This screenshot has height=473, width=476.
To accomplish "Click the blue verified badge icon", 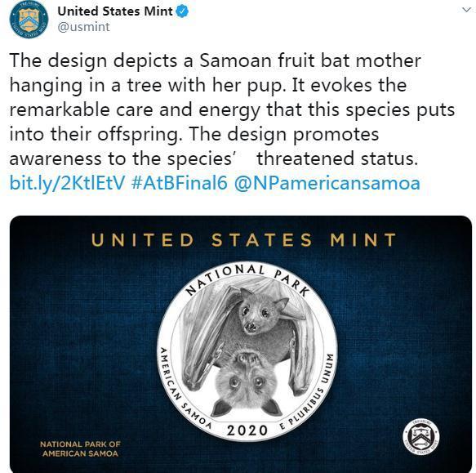I will point(182,11).
